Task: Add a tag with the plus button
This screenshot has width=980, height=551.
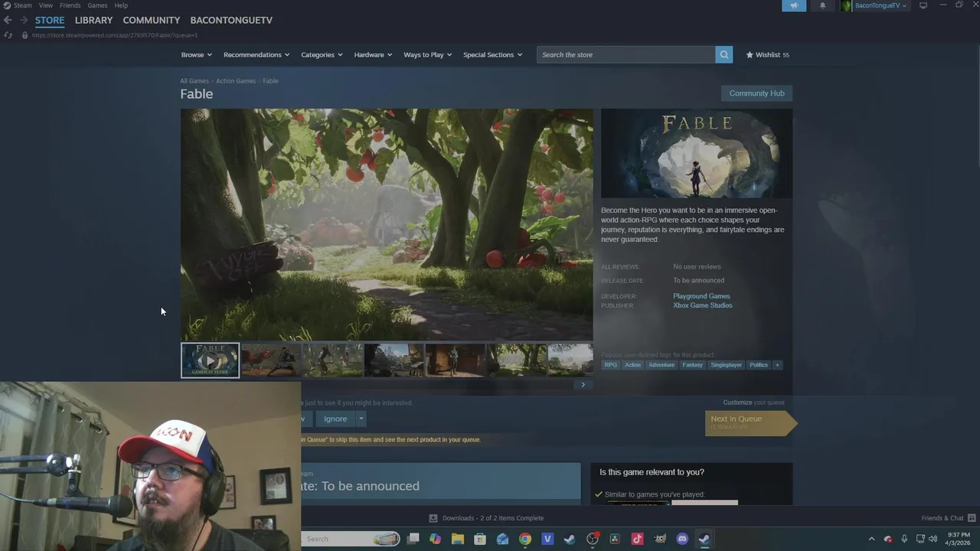Action: pos(777,365)
